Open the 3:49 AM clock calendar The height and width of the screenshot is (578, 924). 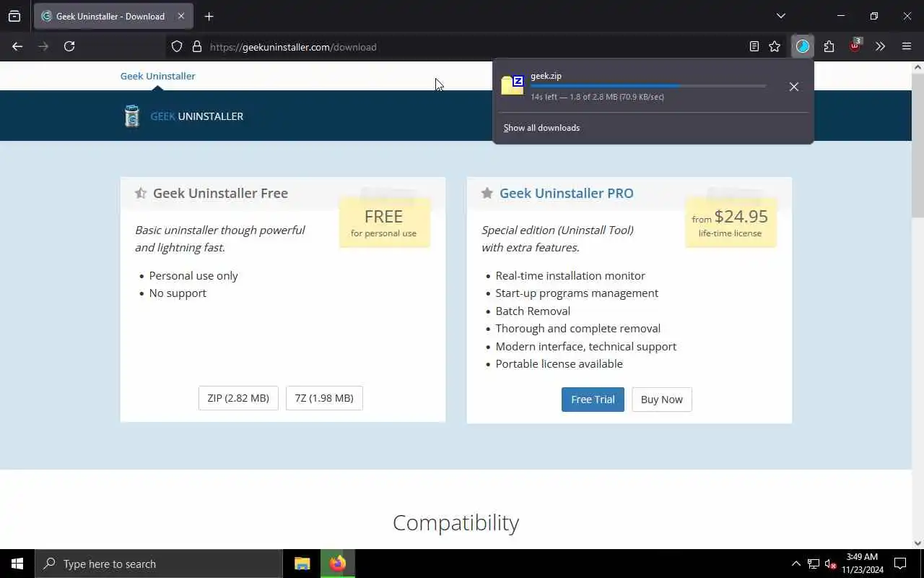point(862,564)
